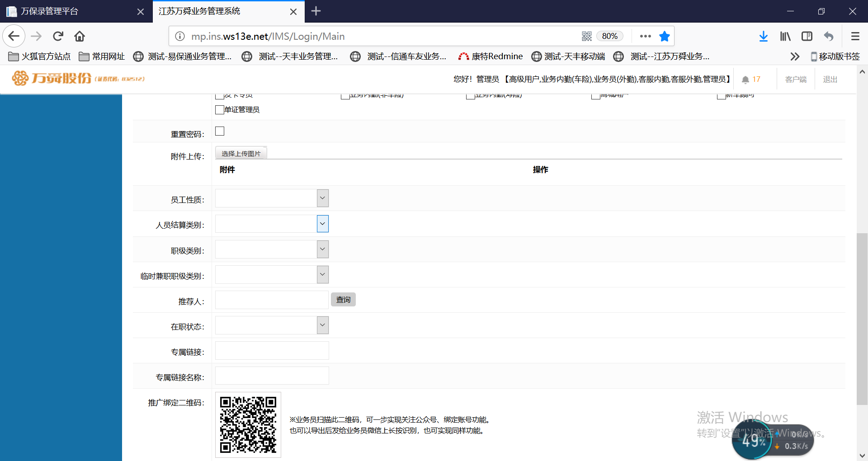Open the Firefox hamburger menu

point(855,36)
